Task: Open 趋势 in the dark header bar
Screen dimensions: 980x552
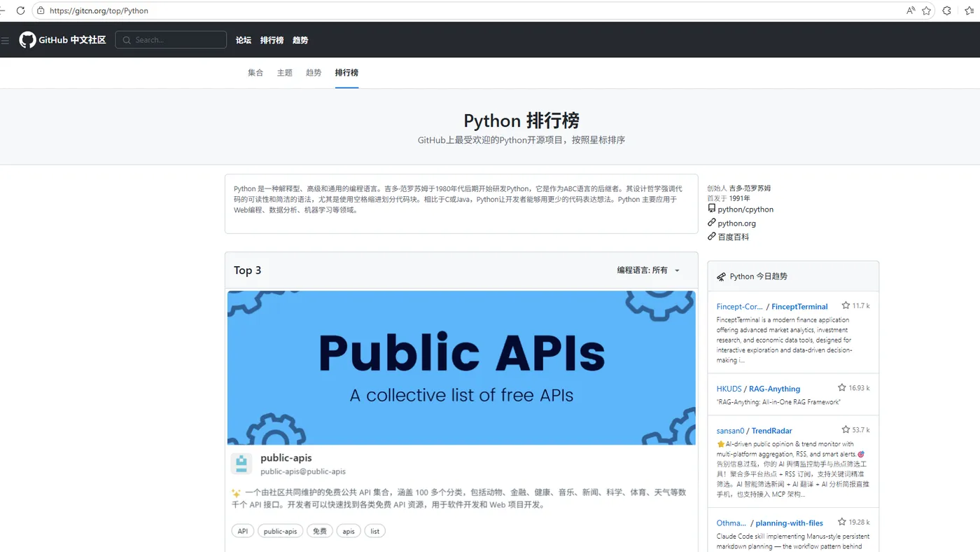Action: [x=300, y=40]
